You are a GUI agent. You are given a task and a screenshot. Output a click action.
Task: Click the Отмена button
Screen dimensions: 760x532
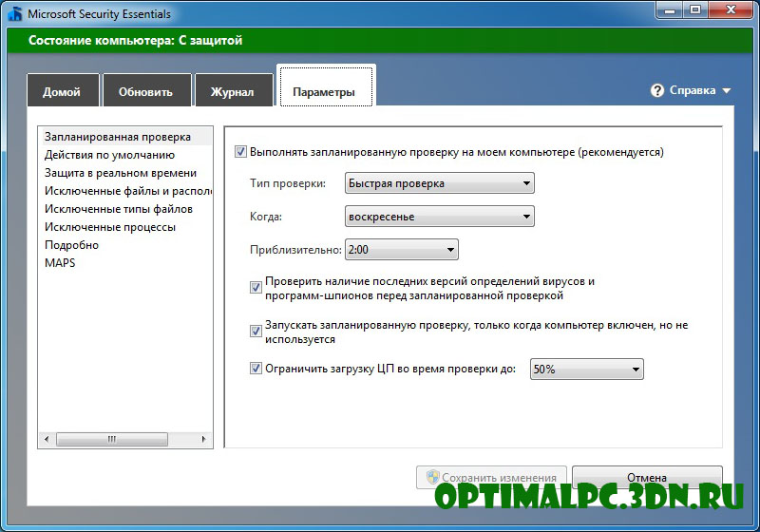point(647,477)
